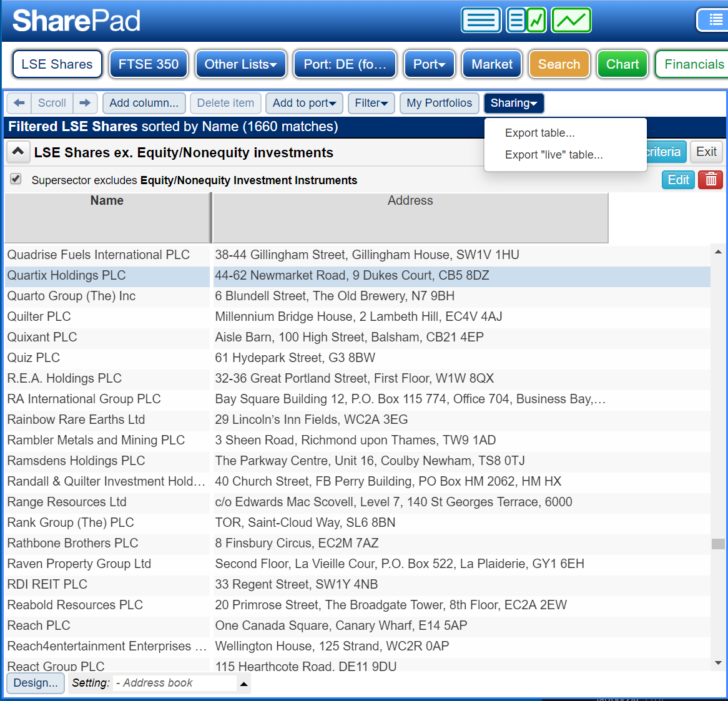
Task: Click the Scroll label button
Action: pyautogui.click(x=52, y=102)
